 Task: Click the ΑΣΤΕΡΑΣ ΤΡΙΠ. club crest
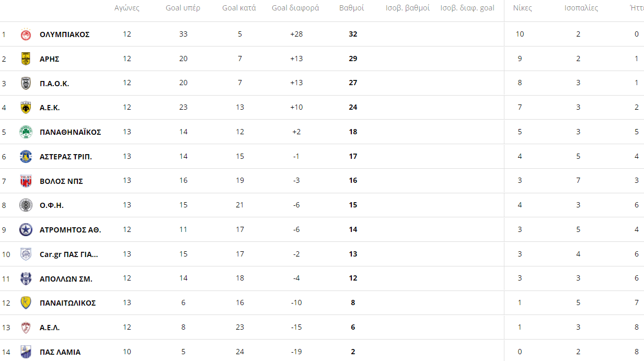coord(26,156)
